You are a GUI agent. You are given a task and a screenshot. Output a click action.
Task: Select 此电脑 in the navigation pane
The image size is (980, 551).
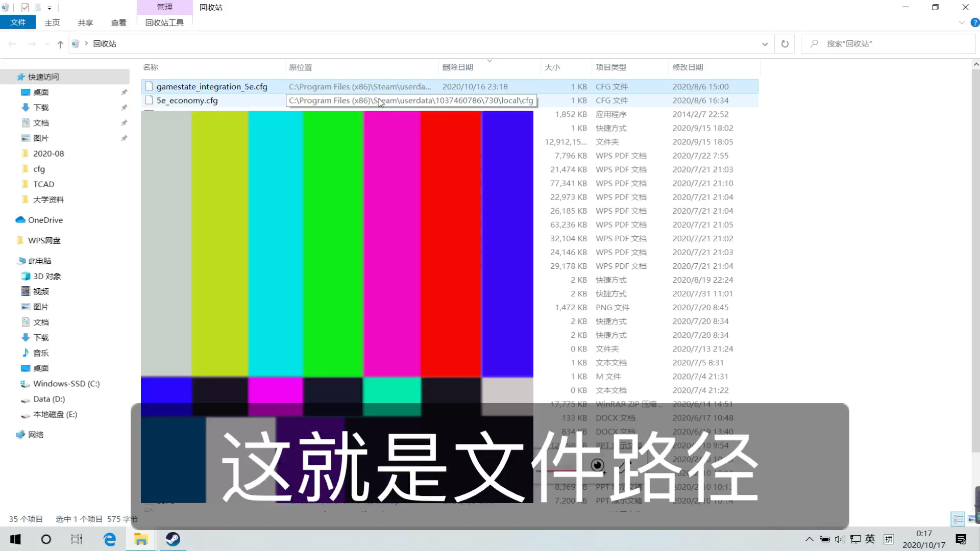click(39, 261)
